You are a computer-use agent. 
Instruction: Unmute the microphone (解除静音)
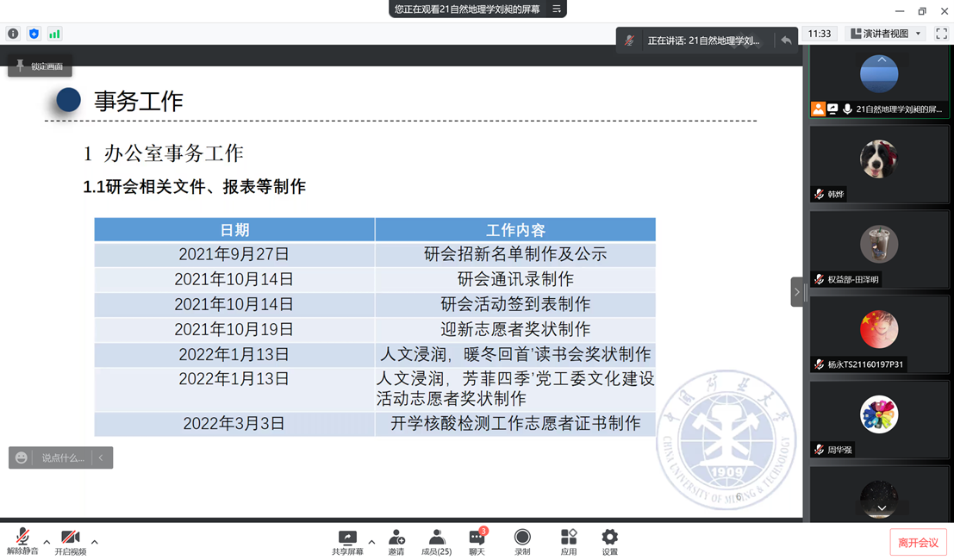click(22, 542)
